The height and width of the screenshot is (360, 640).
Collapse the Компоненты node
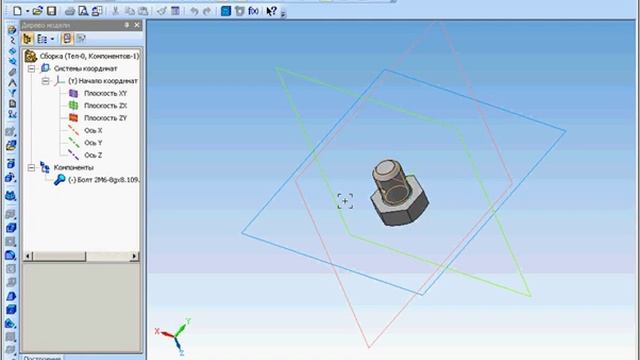pyautogui.click(x=31, y=167)
